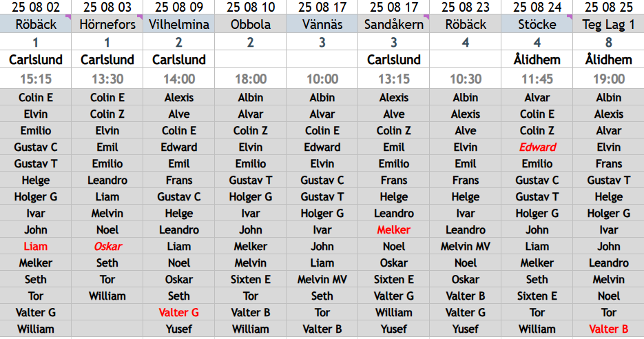Click the comment indicator on the Hörnefors cell
Image resolution: width=644 pixels, height=339 pixels.
140,17
